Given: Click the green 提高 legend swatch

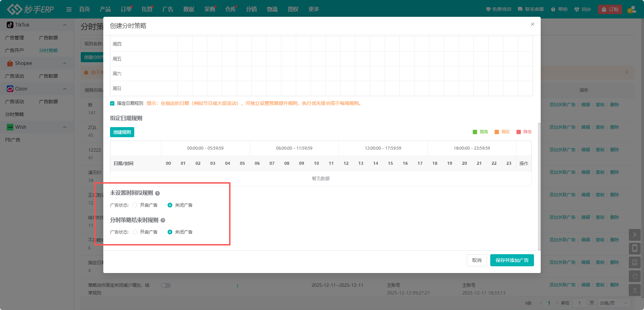Looking at the screenshot, I should pos(475,131).
